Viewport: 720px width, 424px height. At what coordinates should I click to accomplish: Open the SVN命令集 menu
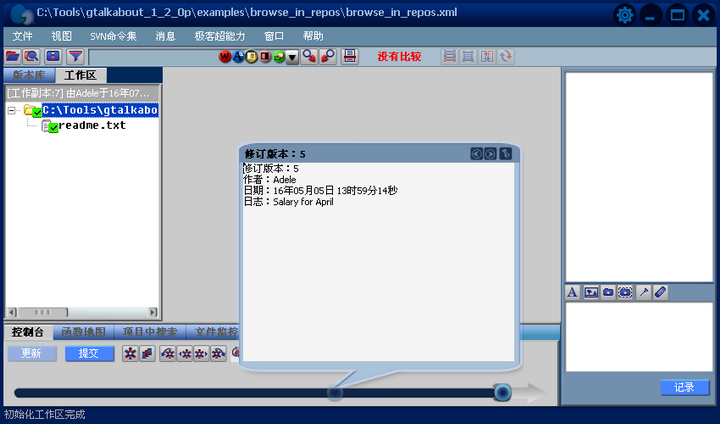(x=113, y=36)
